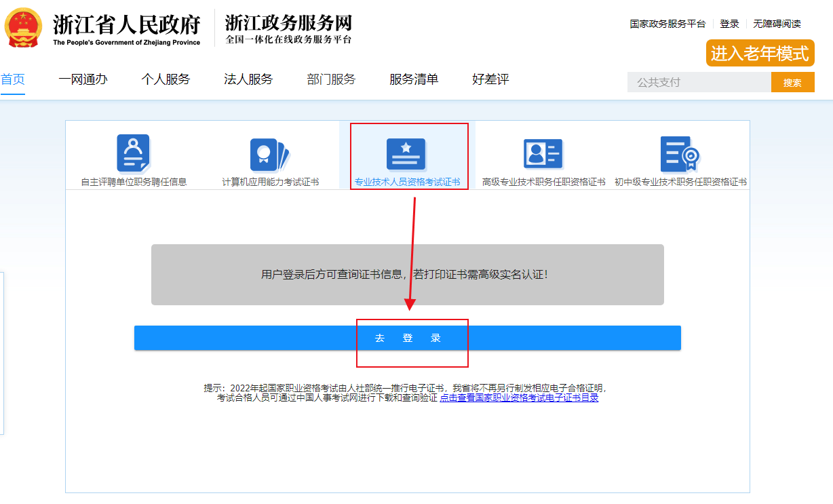The width and height of the screenshot is (833, 504).
Task: Click 登录 at the top right
Action: click(x=729, y=23)
